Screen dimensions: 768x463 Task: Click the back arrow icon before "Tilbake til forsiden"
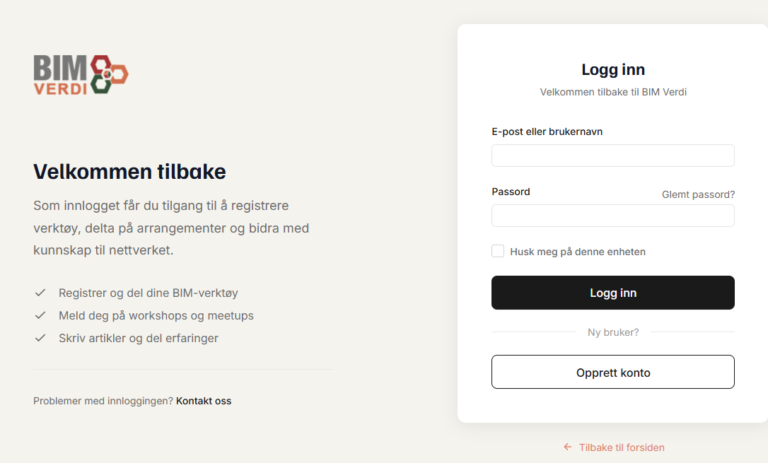[567, 447]
